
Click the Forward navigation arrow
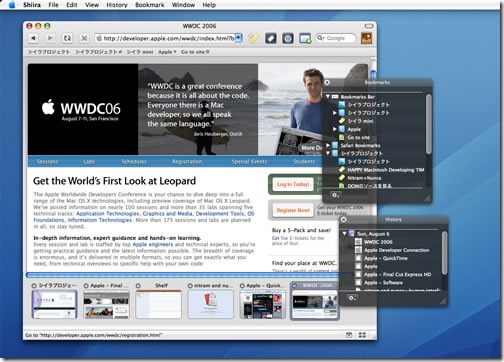coord(50,38)
